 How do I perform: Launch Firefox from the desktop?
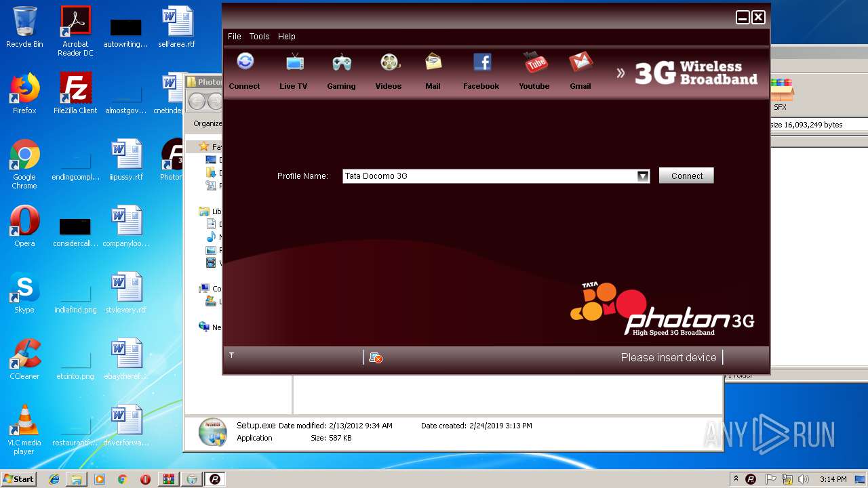point(24,94)
